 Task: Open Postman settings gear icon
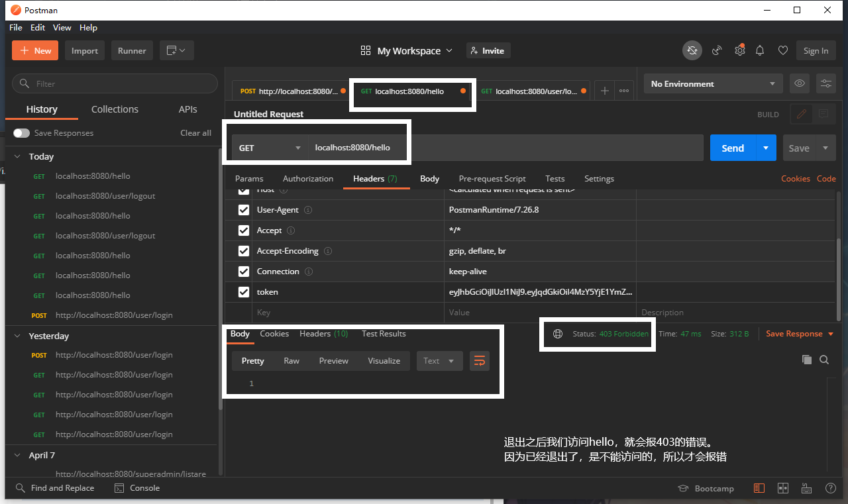click(x=739, y=50)
